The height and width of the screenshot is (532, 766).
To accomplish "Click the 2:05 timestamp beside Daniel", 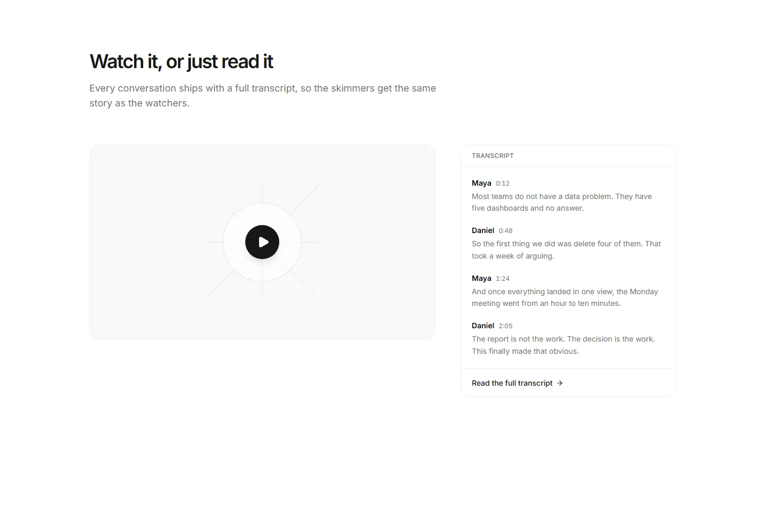I will click(x=505, y=326).
